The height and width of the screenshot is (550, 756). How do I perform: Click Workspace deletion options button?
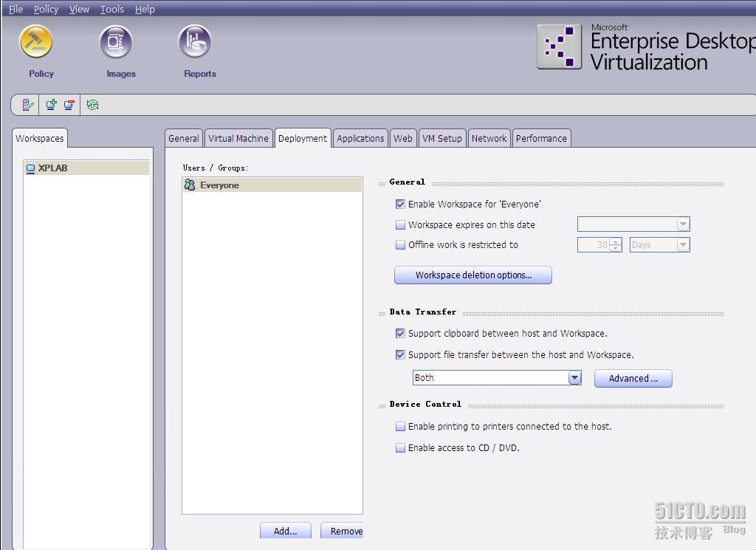473,275
